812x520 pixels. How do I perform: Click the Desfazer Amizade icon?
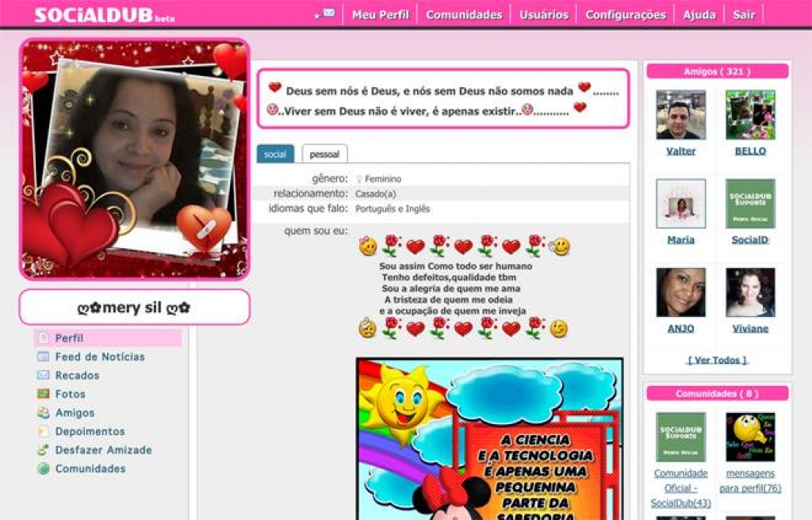click(44, 450)
